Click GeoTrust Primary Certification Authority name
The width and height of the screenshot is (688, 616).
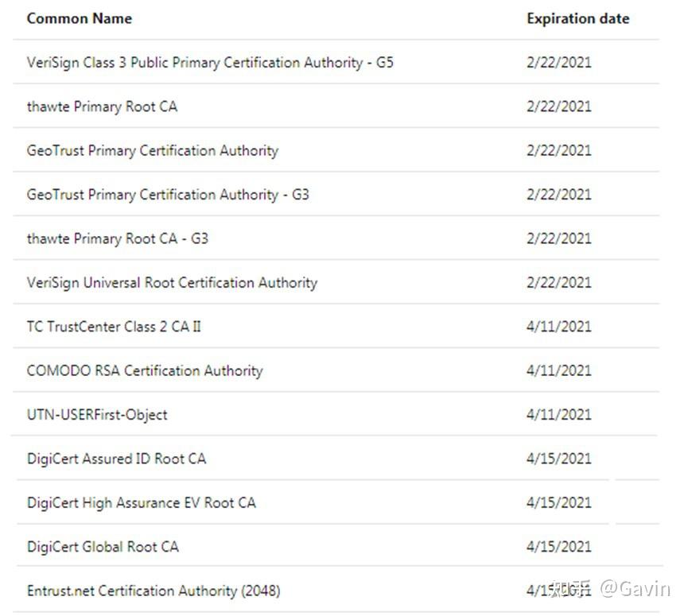tap(153, 150)
